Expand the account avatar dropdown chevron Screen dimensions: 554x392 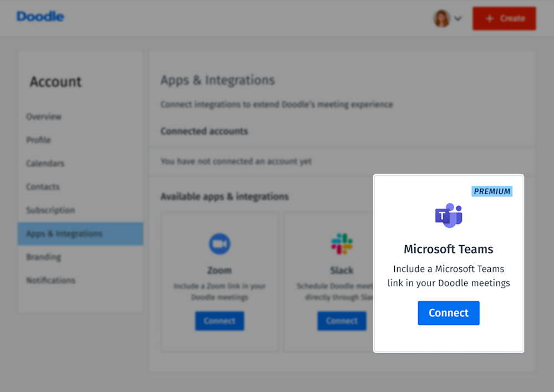click(x=458, y=18)
